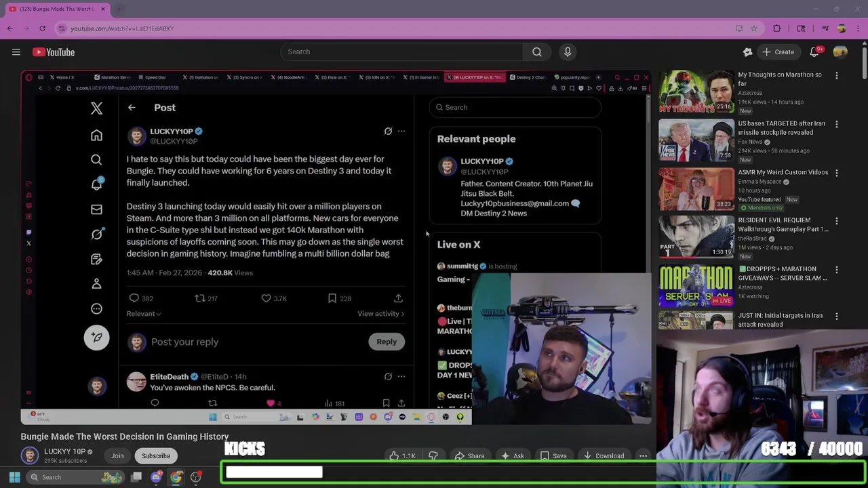Like the video with thumbs-up 1.1K
Screen dimensions: 868x488
click(x=402, y=456)
